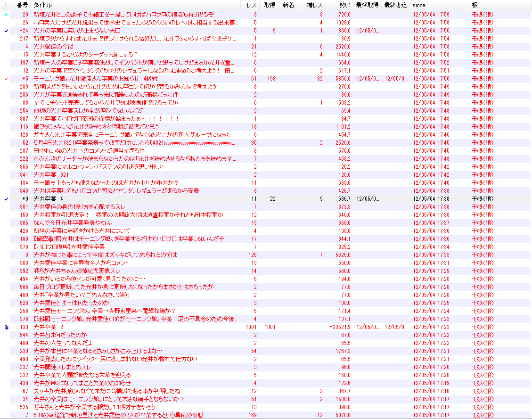Screen dimensions: 532x419
Task: Click 勢い value 1028.6 of thread 26
Action: point(343,23)
